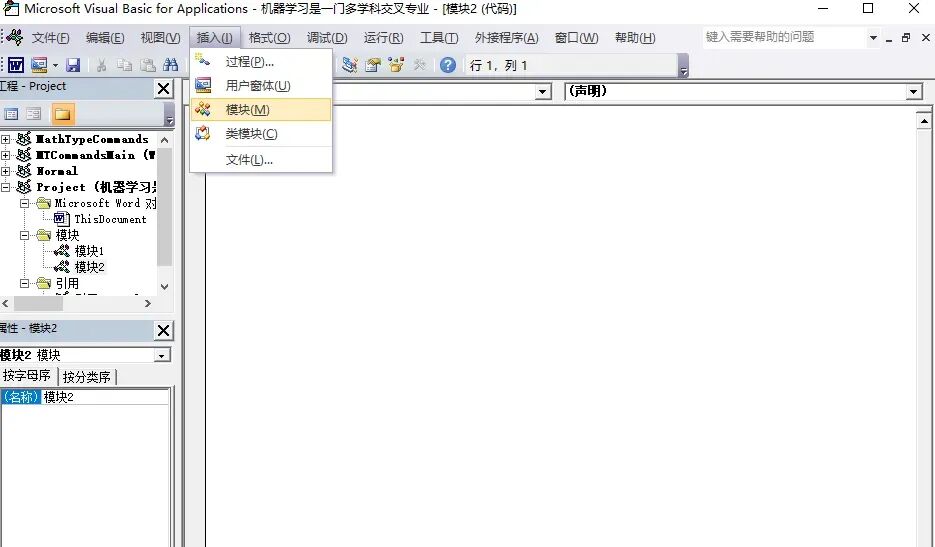935x547 pixels.
Task: Click the Insert UserForm toolbar icon
Action: tap(39, 65)
